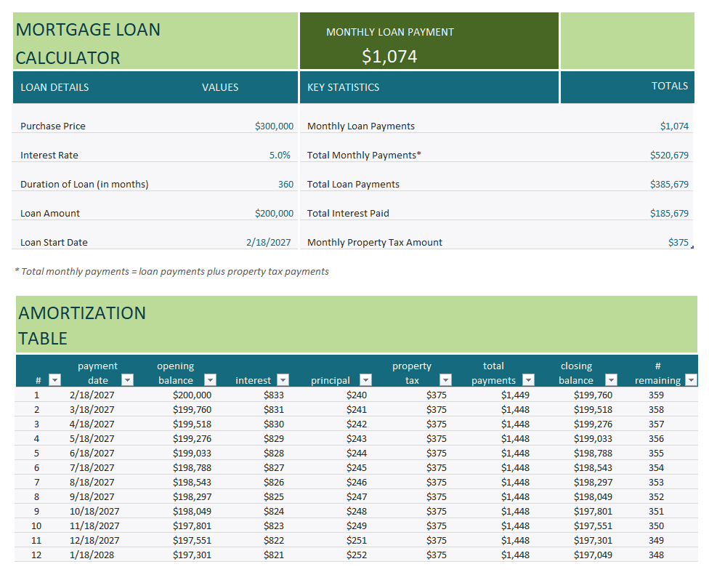Click the interest cell $833

tap(274, 395)
